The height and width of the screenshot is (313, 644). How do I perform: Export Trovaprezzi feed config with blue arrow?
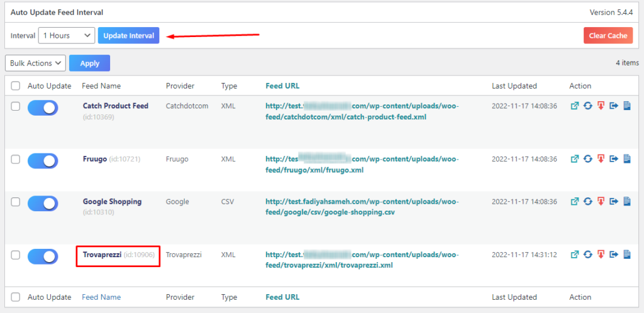[x=614, y=255]
